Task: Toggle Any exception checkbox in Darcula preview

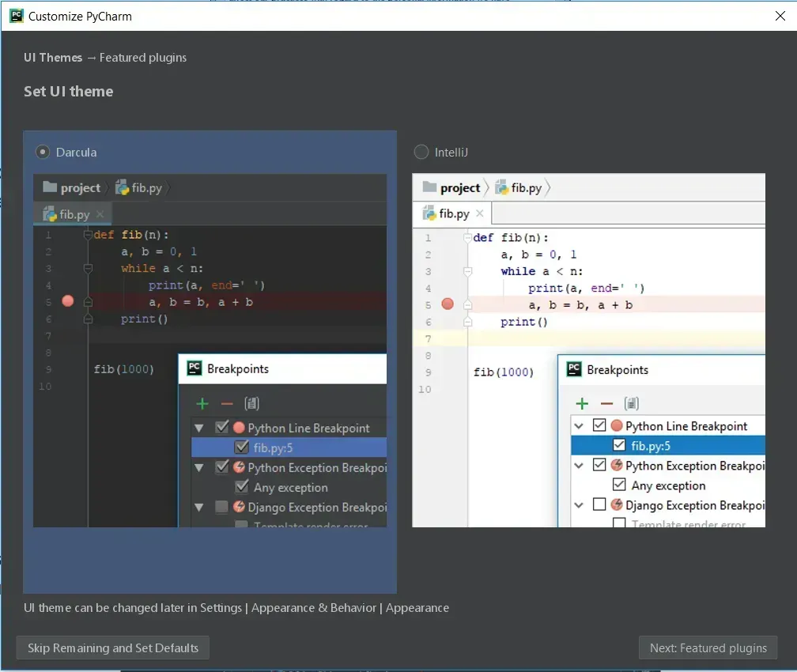Action: (x=241, y=486)
